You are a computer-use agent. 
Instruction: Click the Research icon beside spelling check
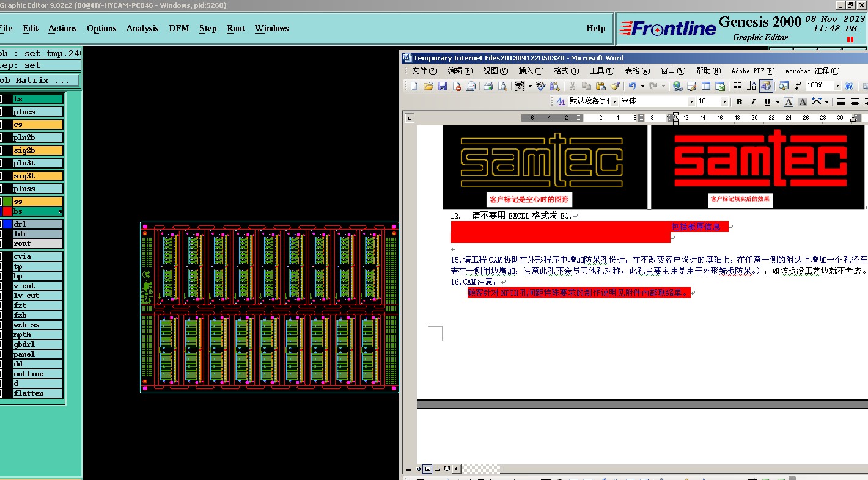555,86
